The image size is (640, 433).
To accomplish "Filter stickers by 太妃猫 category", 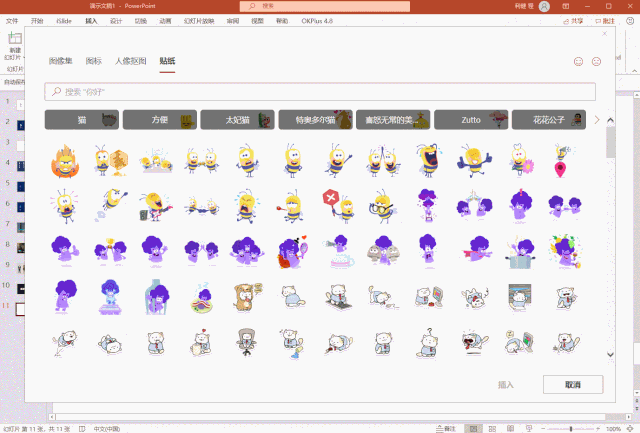I will click(238, 120).
